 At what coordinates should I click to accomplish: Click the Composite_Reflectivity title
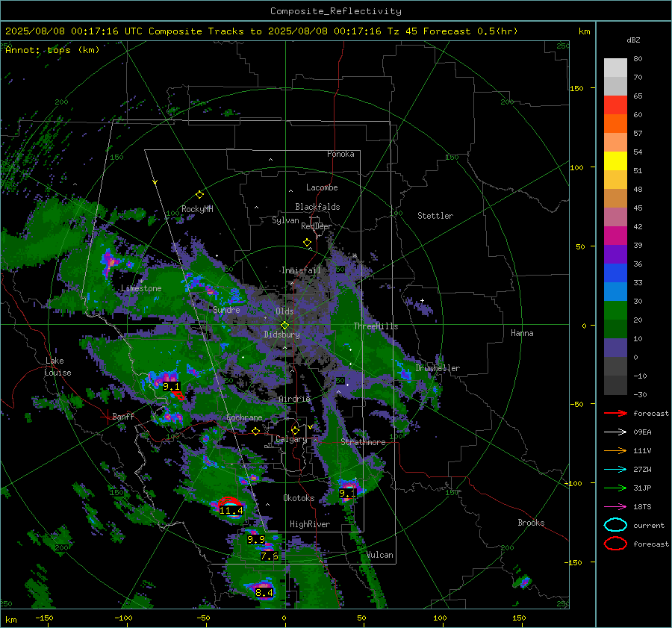[336, 11]
